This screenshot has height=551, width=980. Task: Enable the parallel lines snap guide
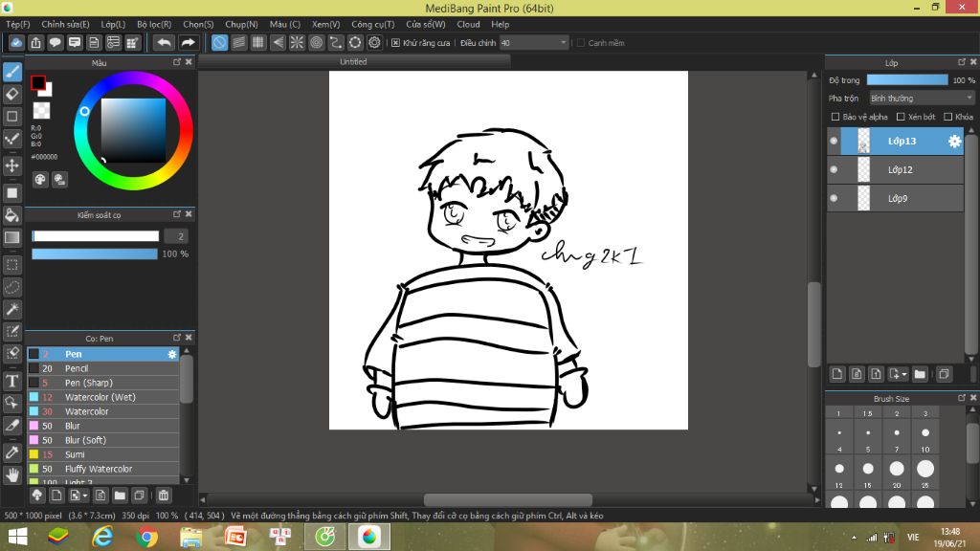[238, 42]
